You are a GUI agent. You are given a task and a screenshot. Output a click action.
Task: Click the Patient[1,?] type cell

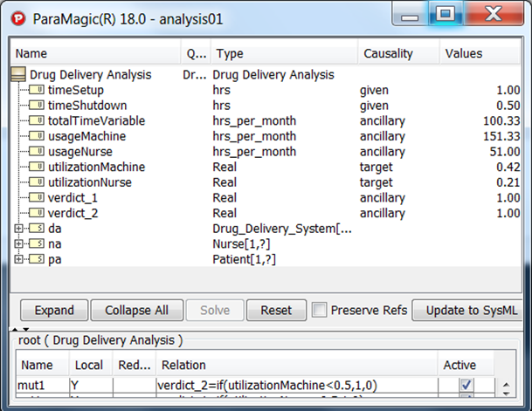(244, 259)
